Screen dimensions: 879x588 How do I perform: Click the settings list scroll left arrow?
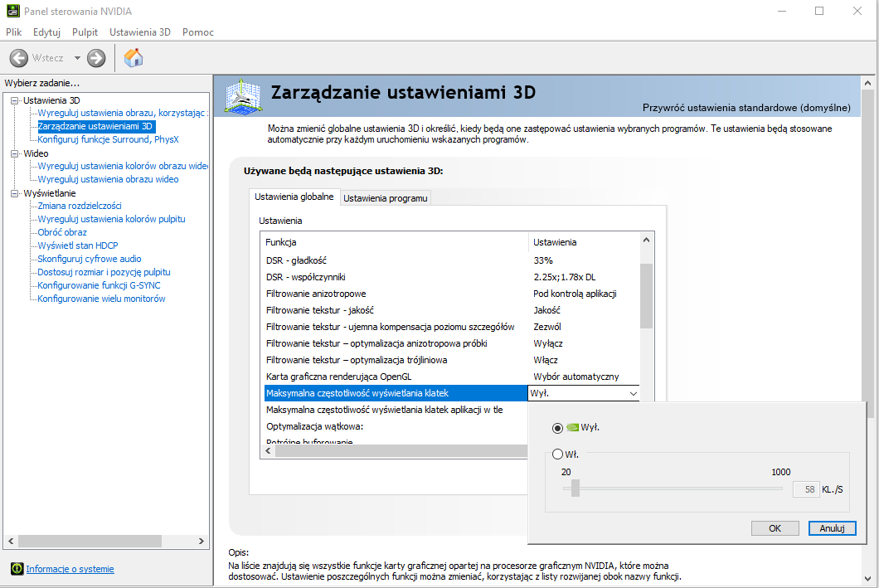269,450
